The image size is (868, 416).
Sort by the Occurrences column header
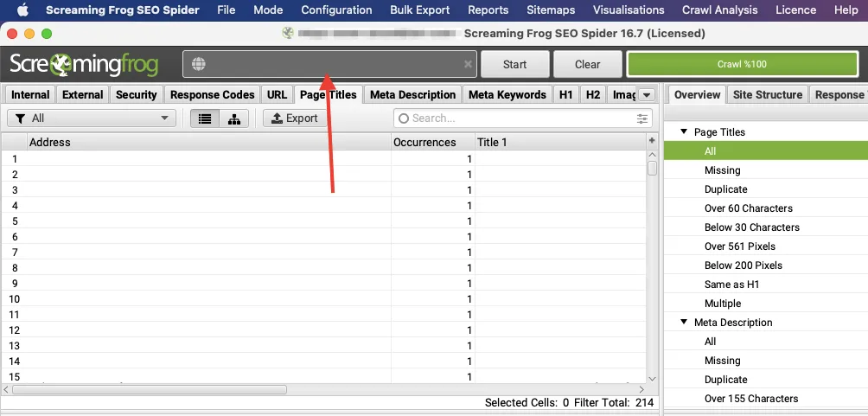(x=433, y=143)
